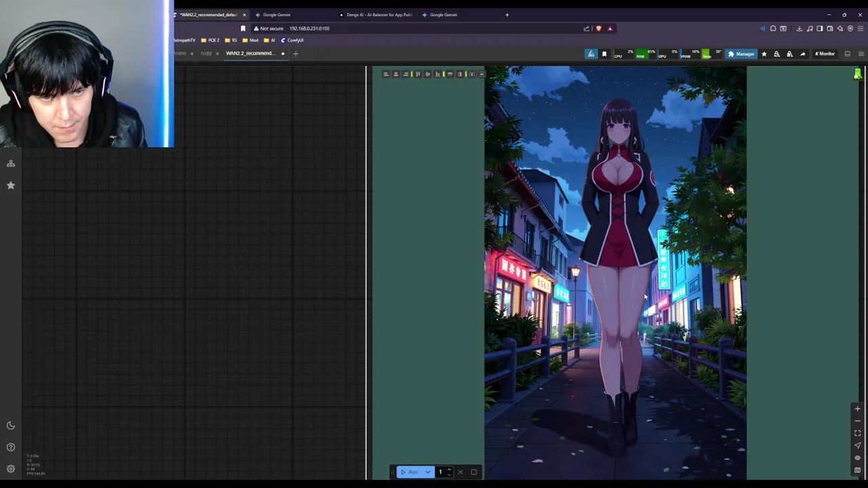Screen dimensions: 868x488
Task: Open settings with the gear sidebar icon
Action: pos(11,469)
